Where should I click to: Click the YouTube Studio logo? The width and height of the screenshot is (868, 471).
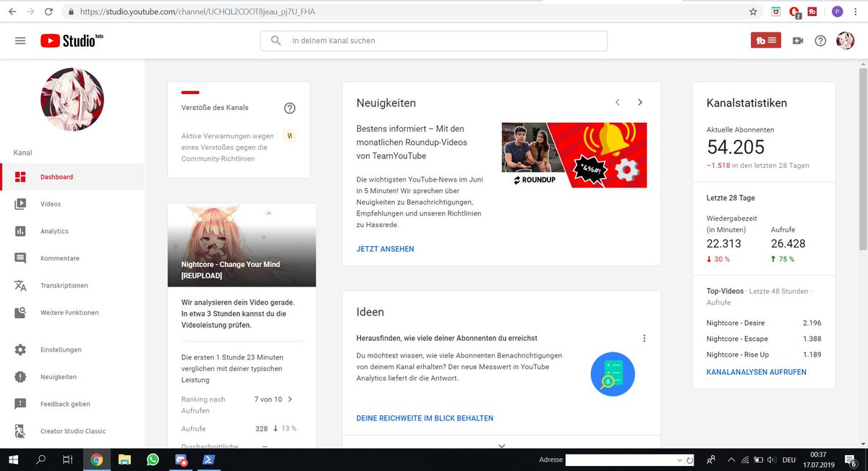click(72, 41)
